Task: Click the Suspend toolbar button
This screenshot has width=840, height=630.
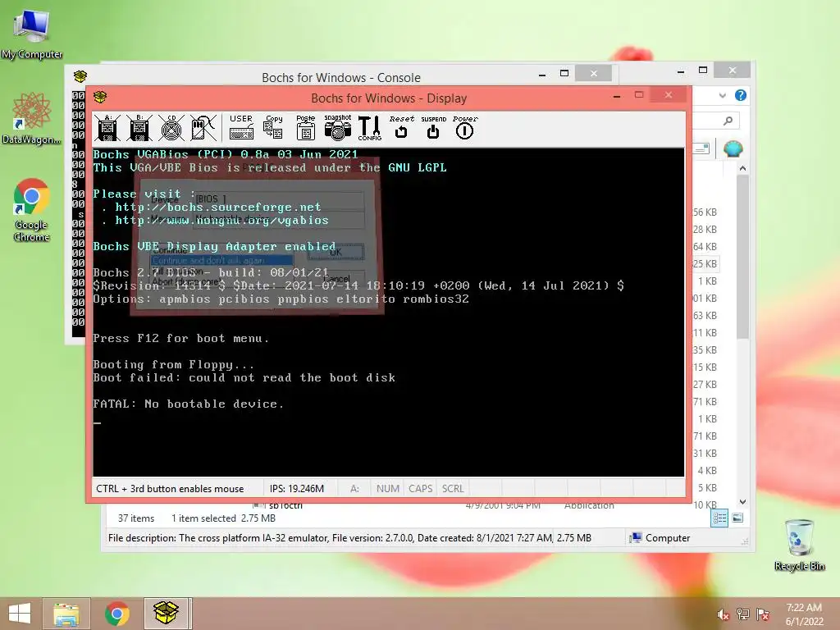Action: click(433, 127)
